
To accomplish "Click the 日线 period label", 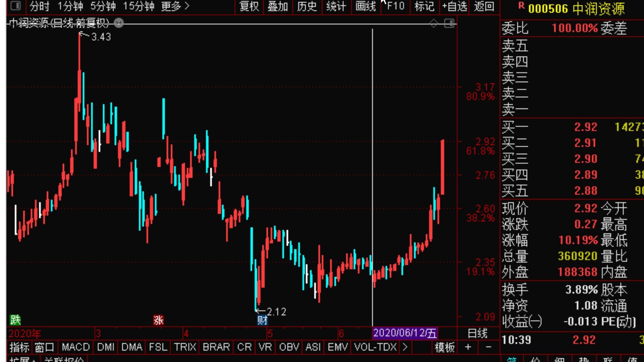I will pos(478,333).
